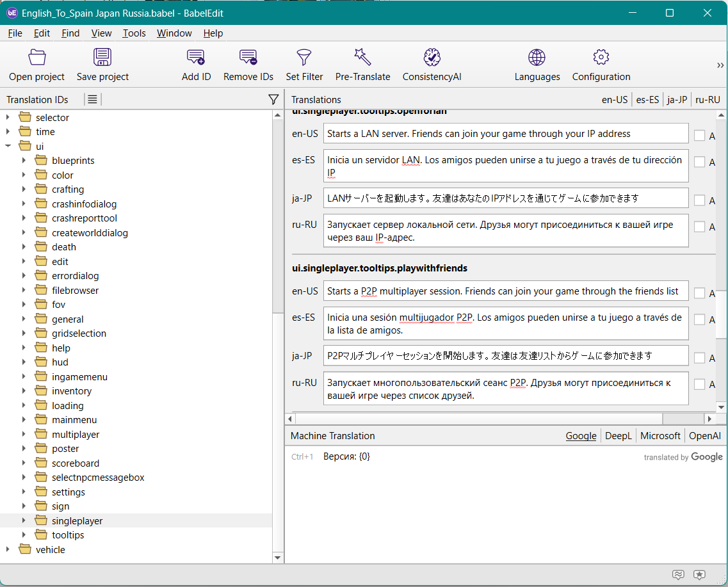Run Pre-Translate with the wand icon
The image size is (728, 587).
tap(362, 58)
